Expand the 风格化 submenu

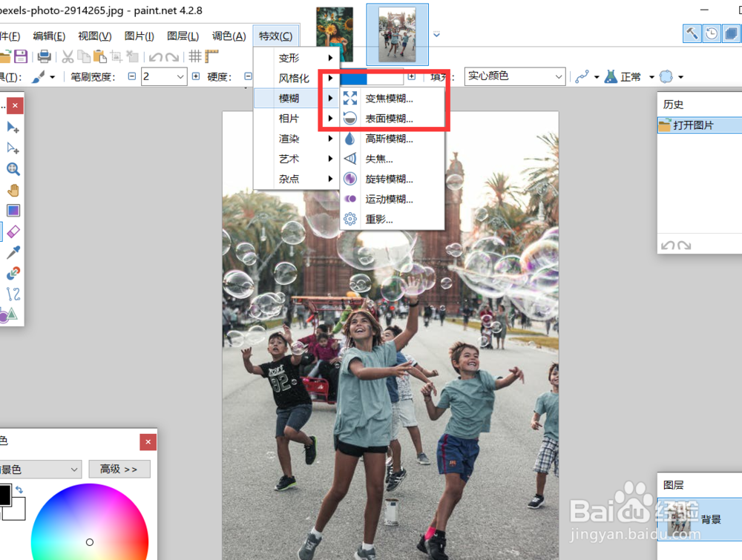point(297,78)
